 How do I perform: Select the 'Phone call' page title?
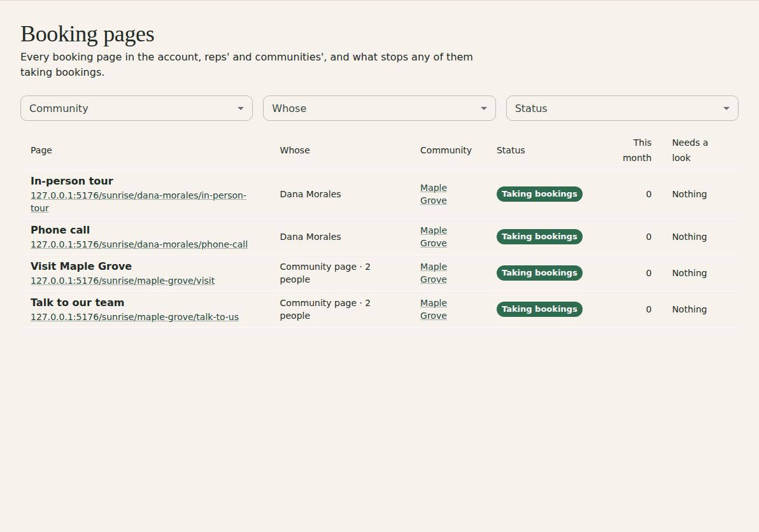[60, 230]
